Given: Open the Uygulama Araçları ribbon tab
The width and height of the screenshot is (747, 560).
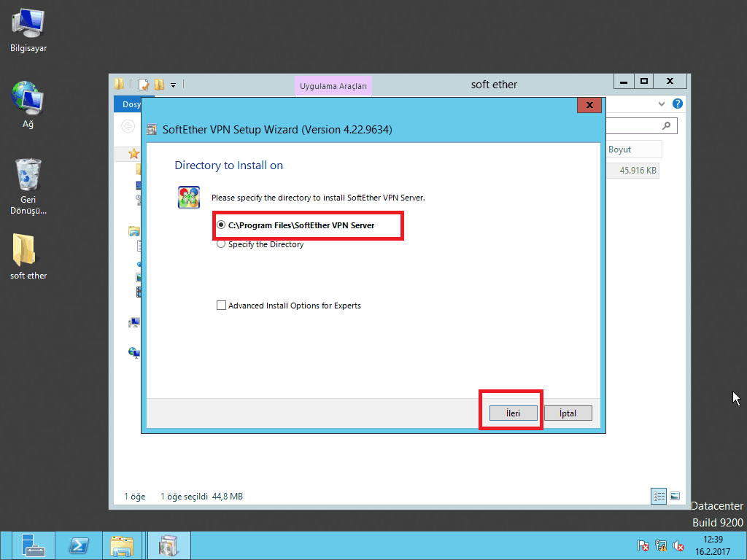Looking at the screenshot, I should [333, 86].
